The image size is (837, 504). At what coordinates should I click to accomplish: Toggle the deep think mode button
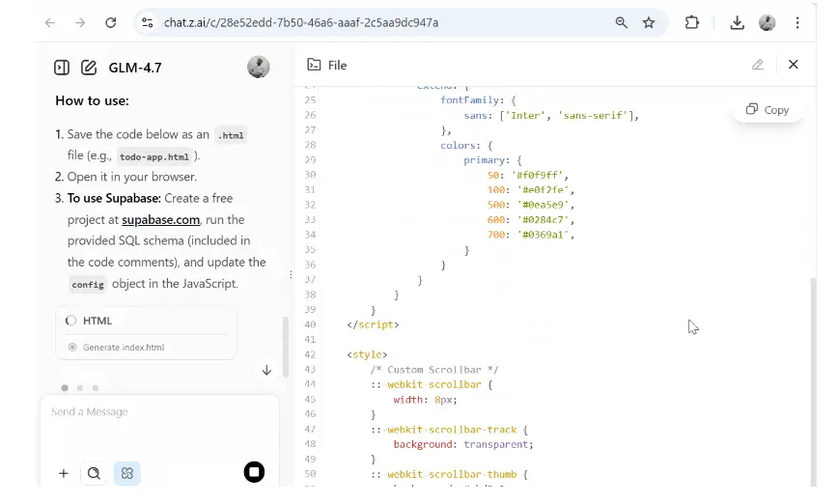(x=126, y=473)
